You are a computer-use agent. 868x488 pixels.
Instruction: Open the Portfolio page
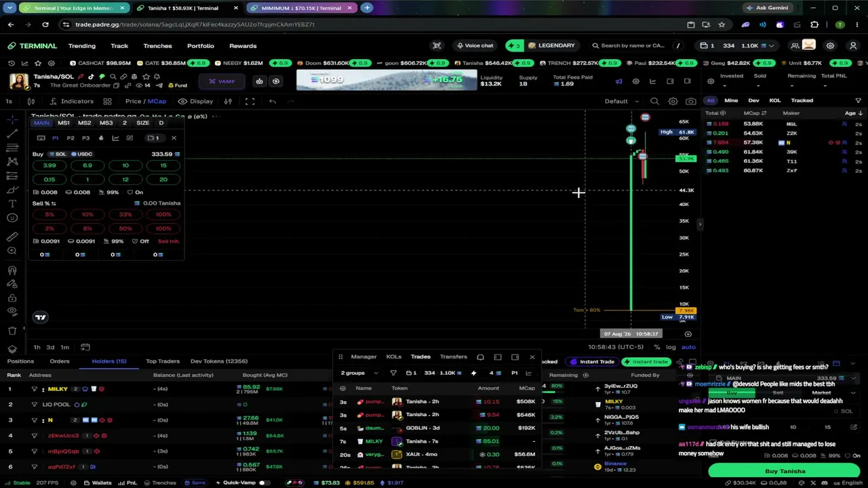200,45
